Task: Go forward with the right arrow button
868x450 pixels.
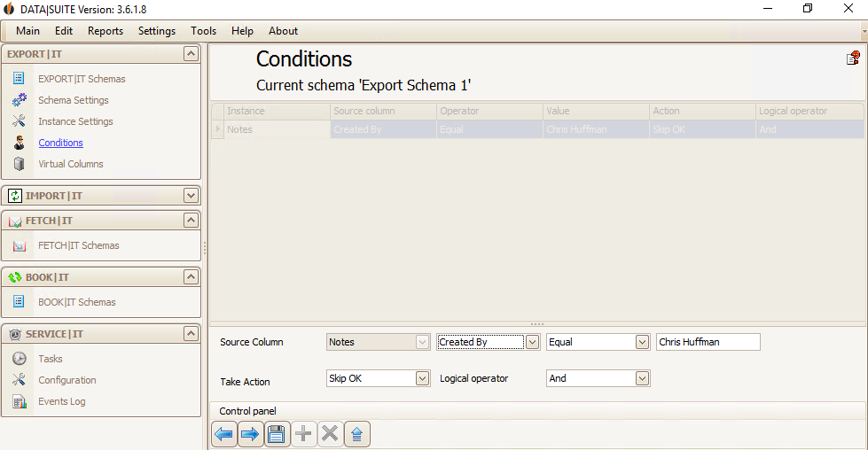Action: click(x=250, y=434)
